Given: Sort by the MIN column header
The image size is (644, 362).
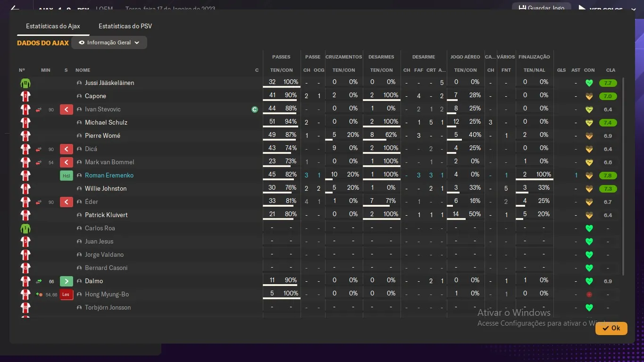Looking at the screenshot, I should click(45, 70).
